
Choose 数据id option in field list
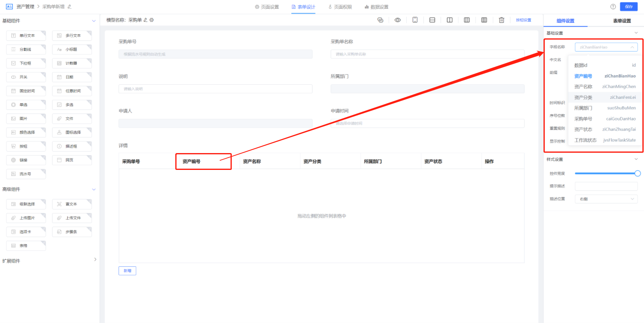tap(605, 65)
